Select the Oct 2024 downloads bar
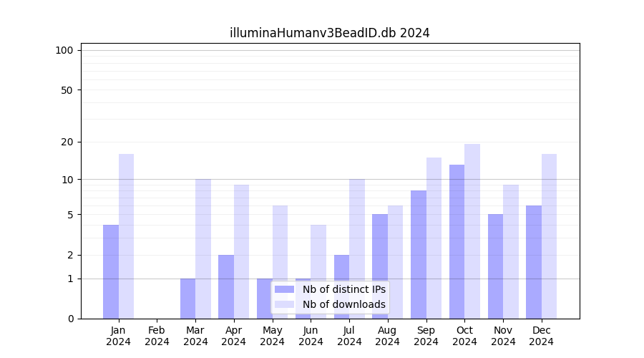The width and height of the screenshot is (644, 358). 472,231
